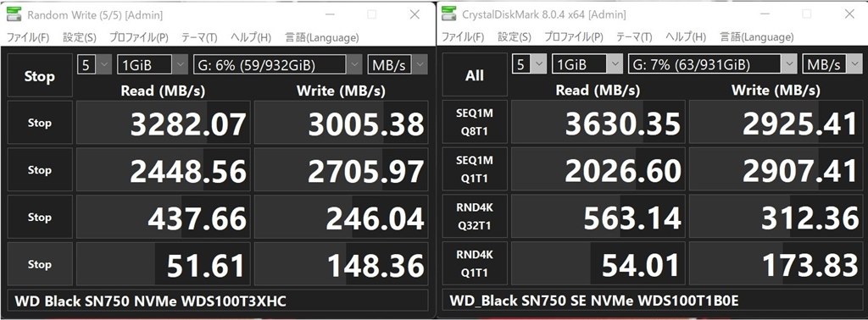Run the RND4K Q1T1 benchmark
The width and height of the screenshot is (868, 320).
click(x=475, y=263)
